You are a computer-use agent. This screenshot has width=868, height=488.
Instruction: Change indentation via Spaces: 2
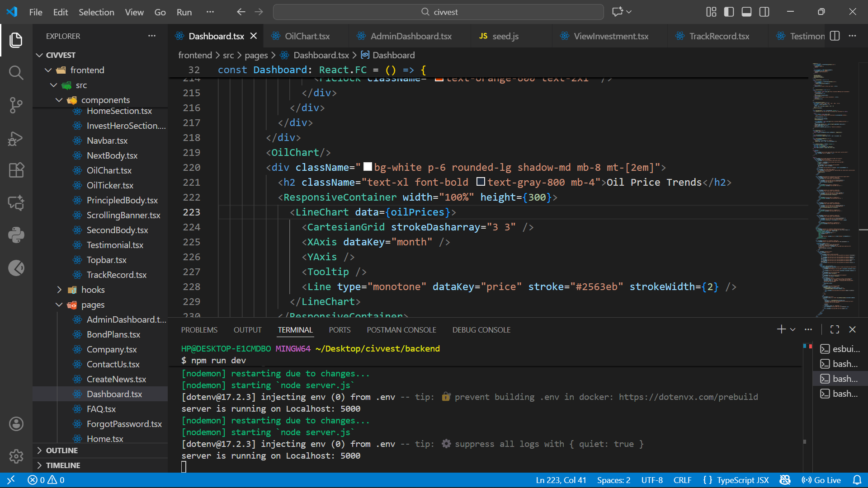click(613, 480)
